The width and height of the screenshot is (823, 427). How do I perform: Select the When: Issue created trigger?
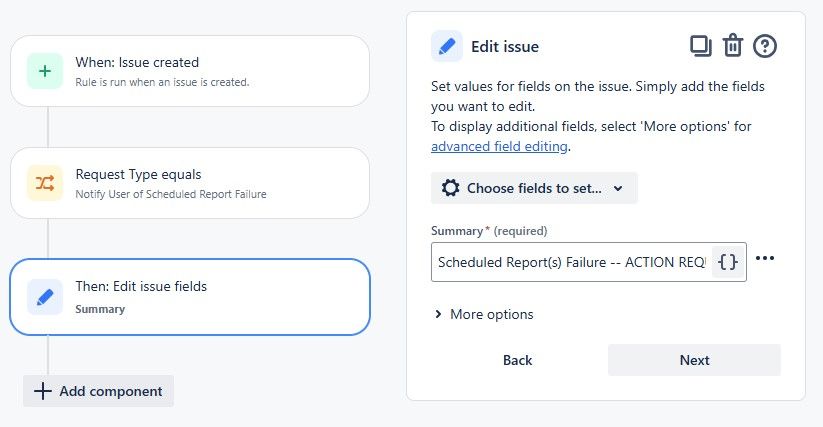tap(190, 71)
